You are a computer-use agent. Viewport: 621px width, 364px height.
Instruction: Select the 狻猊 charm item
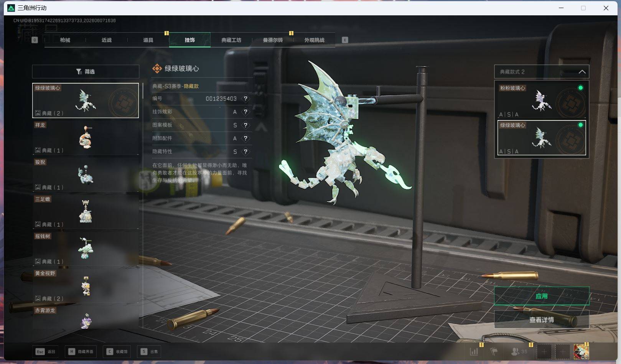point(86,175)
